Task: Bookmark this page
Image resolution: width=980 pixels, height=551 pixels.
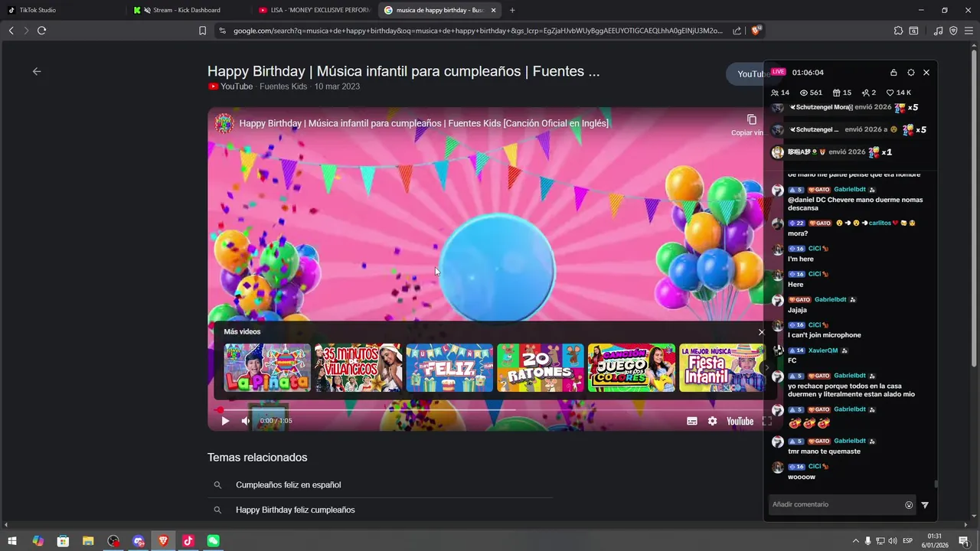Action: point(202,31)
